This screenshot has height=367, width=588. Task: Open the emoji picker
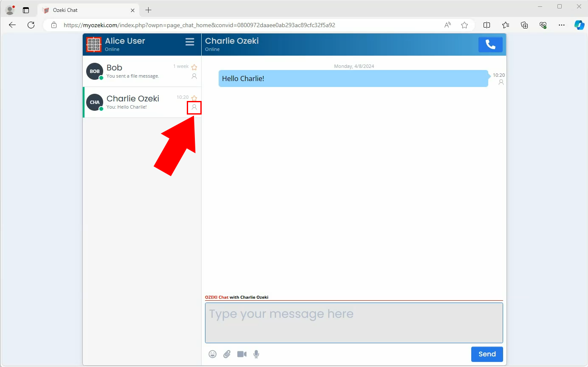click(x=213, y=354)
